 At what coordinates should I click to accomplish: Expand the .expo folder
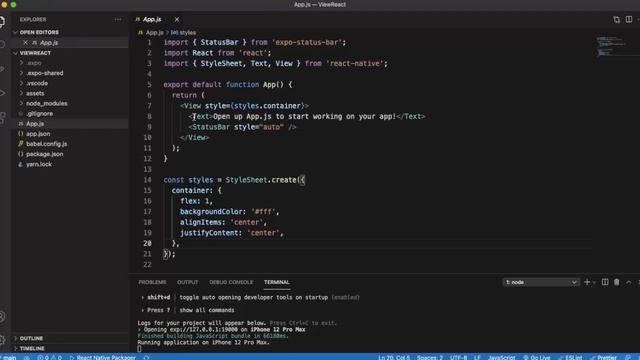(x=34, y=63)
